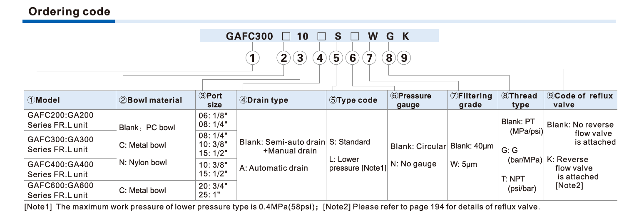
Task: Click the Drain type column header
Action: [263, 100]
